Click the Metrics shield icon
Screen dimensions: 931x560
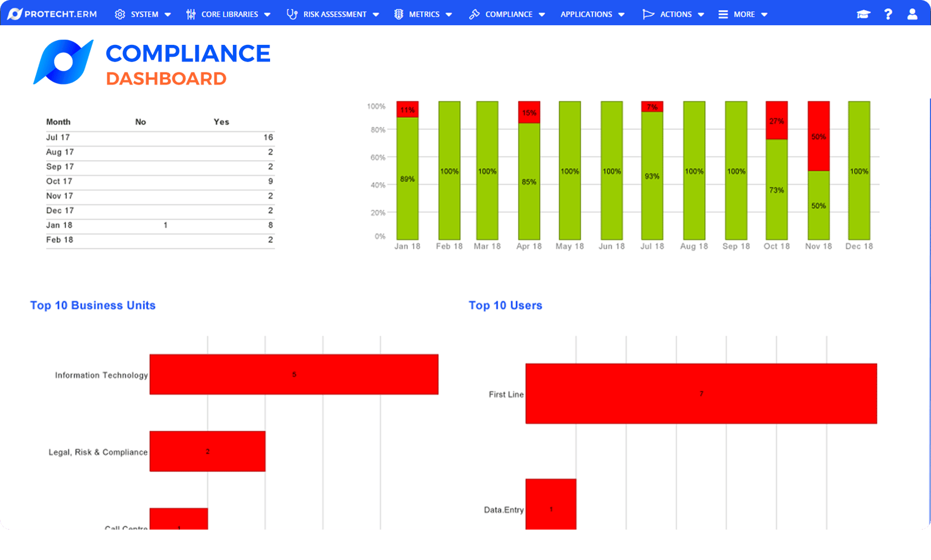(398, 14)
